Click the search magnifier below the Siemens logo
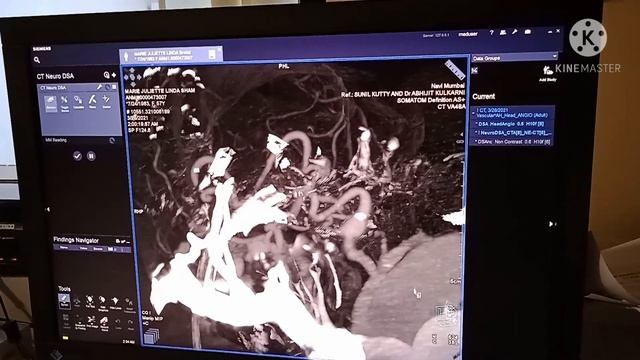Image resolution: width=640 pixels, height=360 pixels. pyautogui.click(x=37, y=60)
